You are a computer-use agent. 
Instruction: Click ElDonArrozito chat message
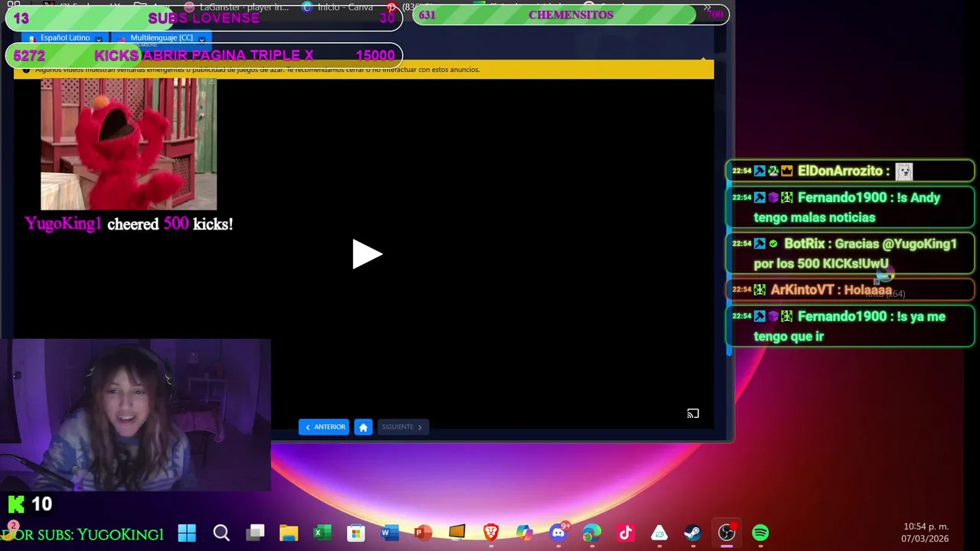click(x=850, y=171)
